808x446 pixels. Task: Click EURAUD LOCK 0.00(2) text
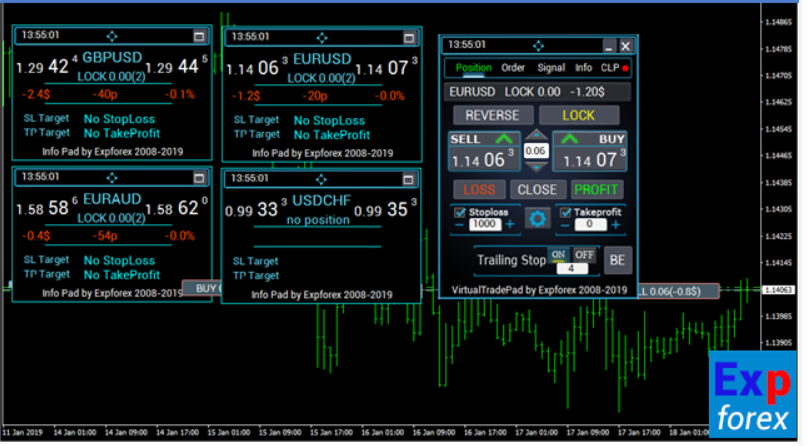[111, 218]
